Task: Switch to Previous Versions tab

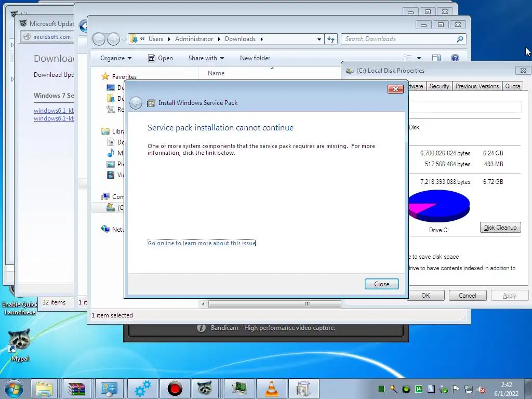Action: 477,86
